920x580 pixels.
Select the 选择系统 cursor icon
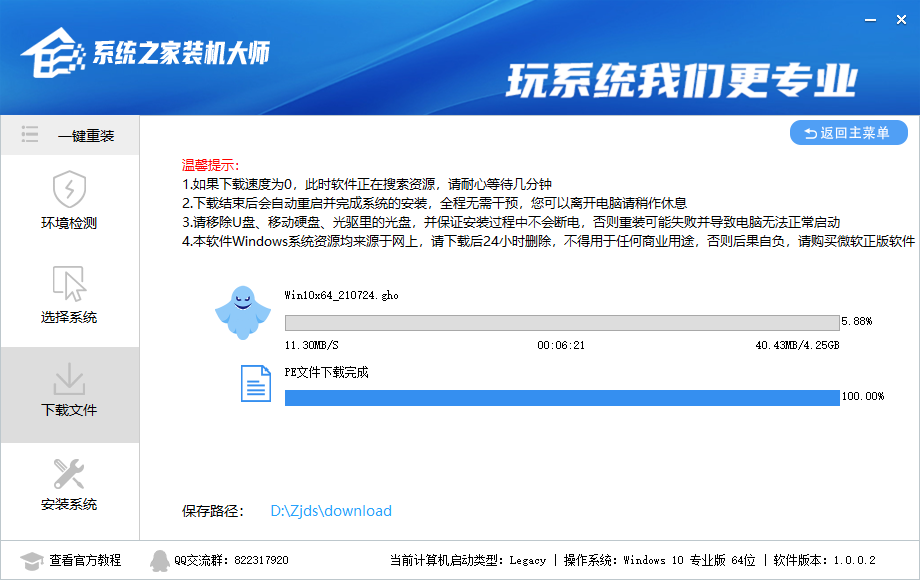click(x=69, y=283)
